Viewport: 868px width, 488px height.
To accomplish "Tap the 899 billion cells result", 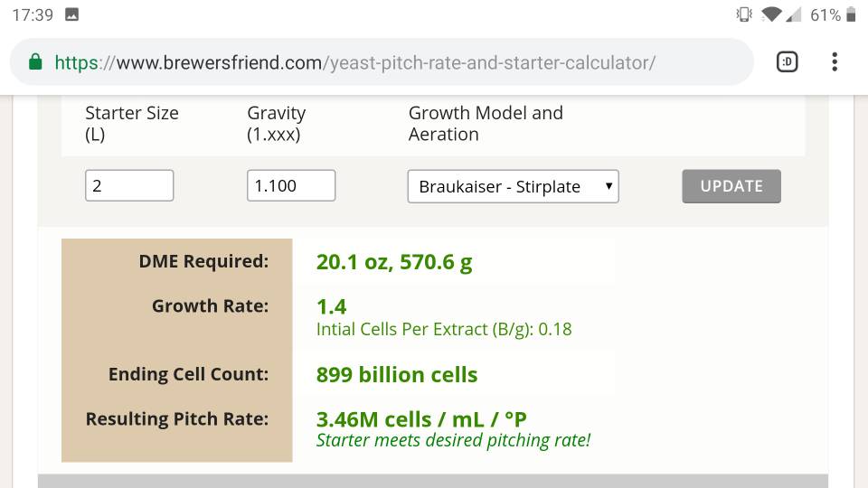I will click(x=397, y=375).
